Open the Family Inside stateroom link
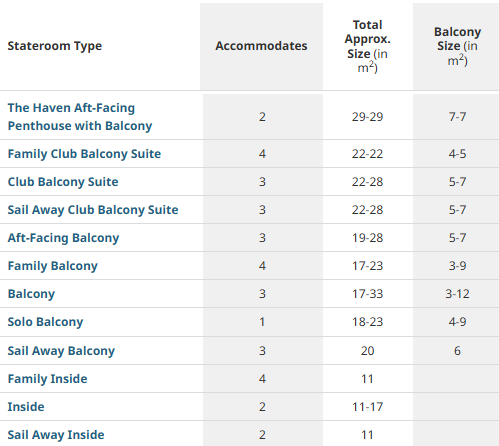The width and height of the screenshot is (499, 446). point(47,379)
